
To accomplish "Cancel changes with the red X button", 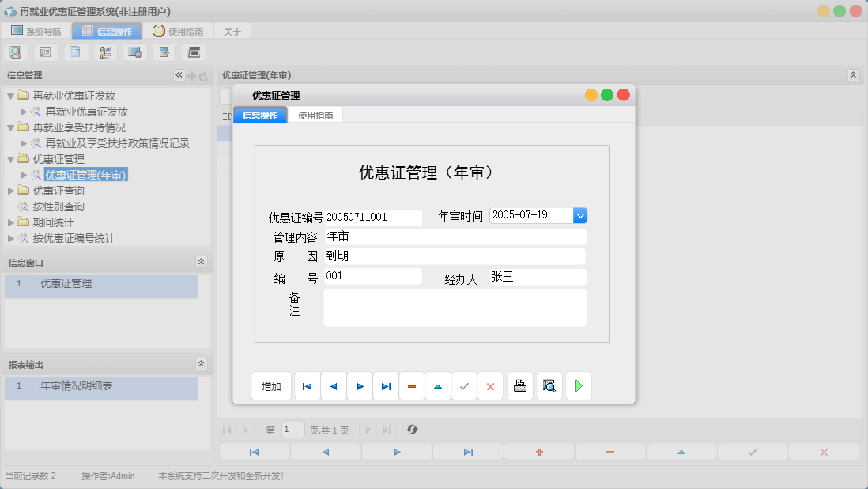I will [490, 385].
